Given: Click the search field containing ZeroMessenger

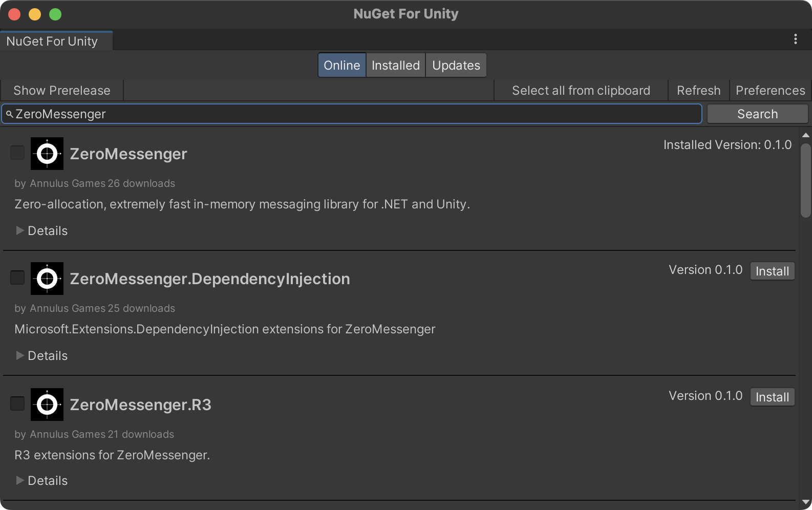Looking at the screenshot, I should [351, 114].
